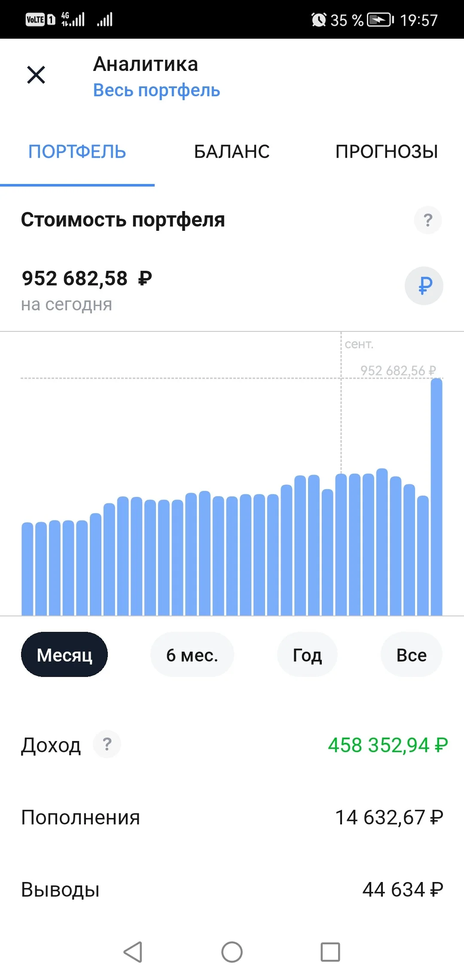Viewport: 464px width, 980px height.
Task: Select the Все period filter
Action: 412,655
